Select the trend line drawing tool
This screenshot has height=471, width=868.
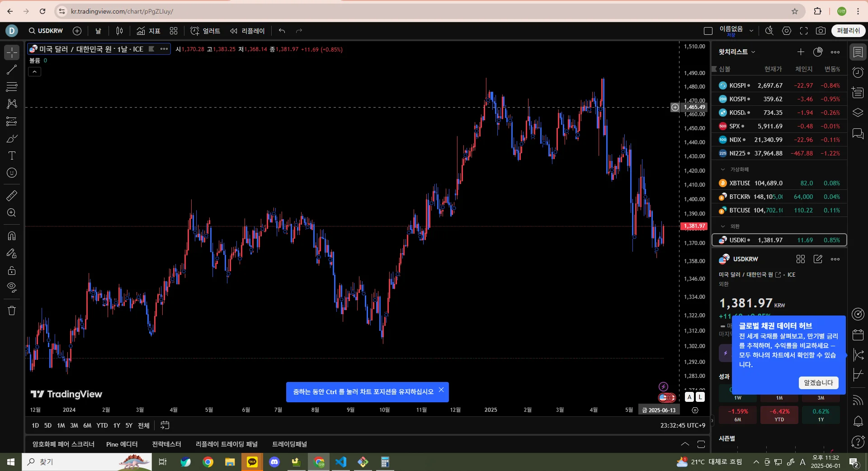click(x=12, y=70)
